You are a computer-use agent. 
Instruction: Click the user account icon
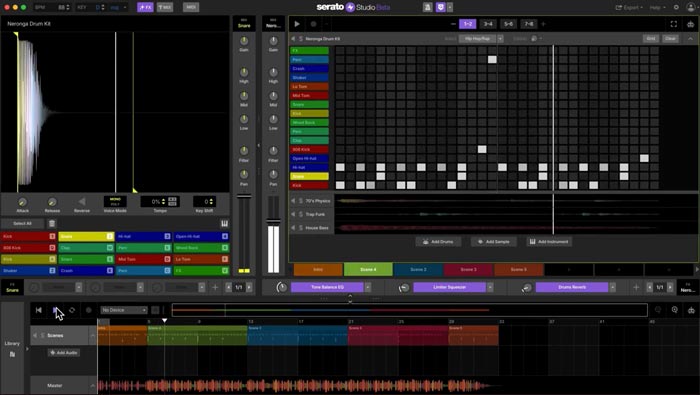[x=691, y=8]
